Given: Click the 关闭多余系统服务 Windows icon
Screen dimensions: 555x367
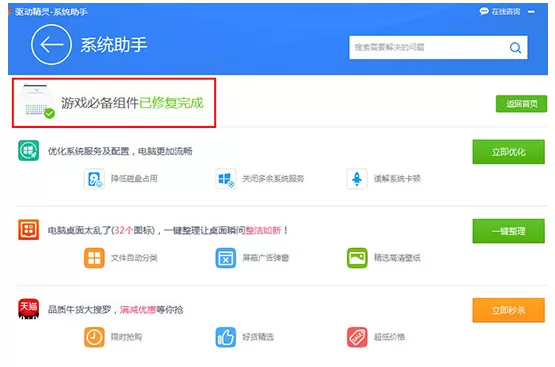Looking at the screenshot, I should click(225, 179).
